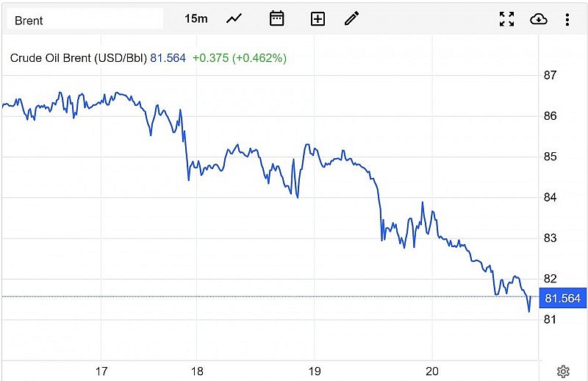Click the date label 18 on time axis
Viewport: 588px width, 381px height.
tap(197, 371)
